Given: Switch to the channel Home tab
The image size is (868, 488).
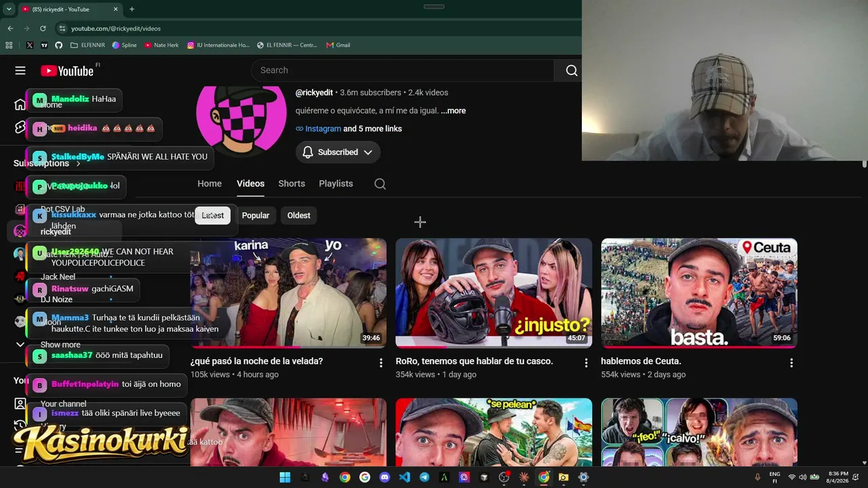Looking at the screenshot, I should click(210, 184).
